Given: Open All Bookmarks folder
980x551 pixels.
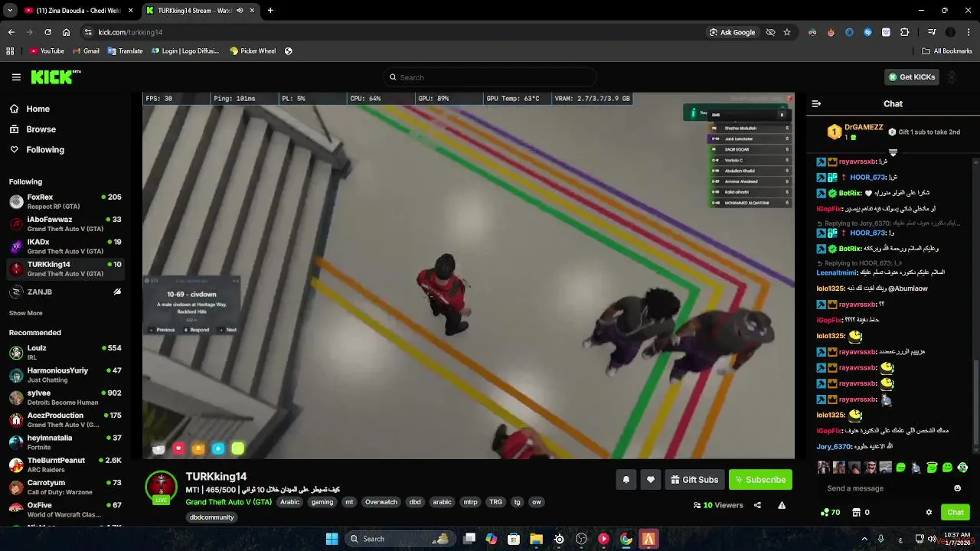Looking at the screenshot, I should 947,51.
